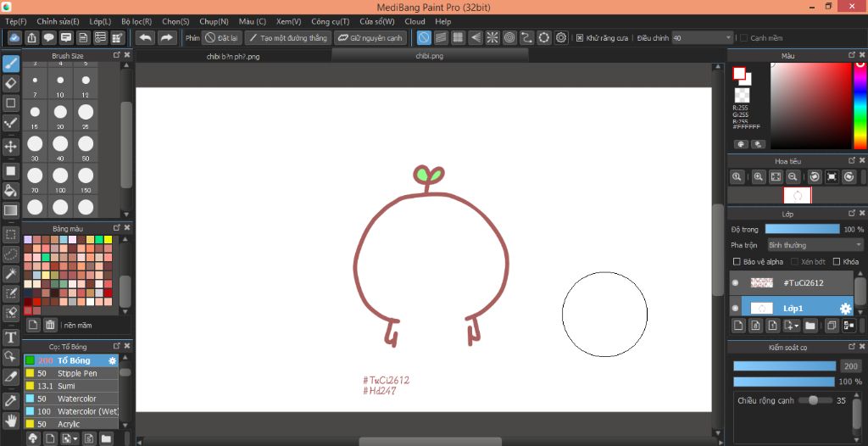
Task: Add a new layer icon
Action: (738, 326)
